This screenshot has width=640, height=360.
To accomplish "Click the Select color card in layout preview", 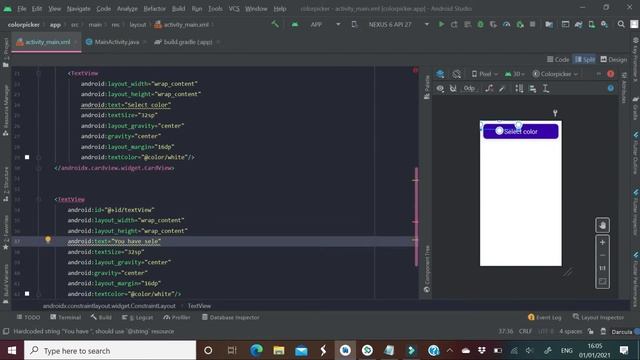I will [x=520, y=131].
